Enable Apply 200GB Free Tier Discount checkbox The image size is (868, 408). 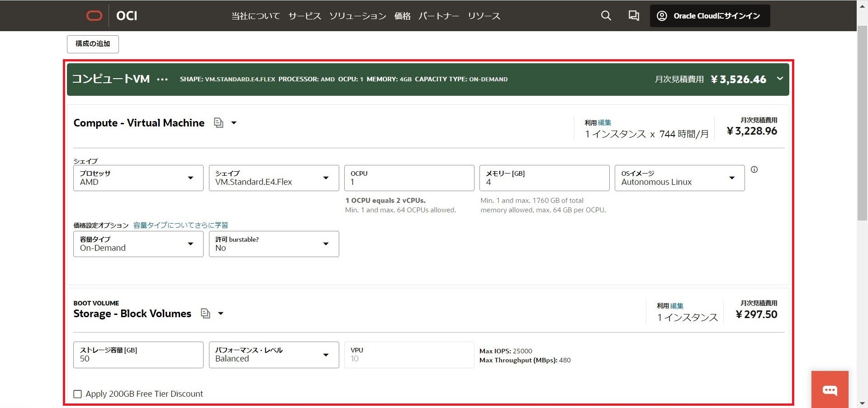(x=78, y=394)
